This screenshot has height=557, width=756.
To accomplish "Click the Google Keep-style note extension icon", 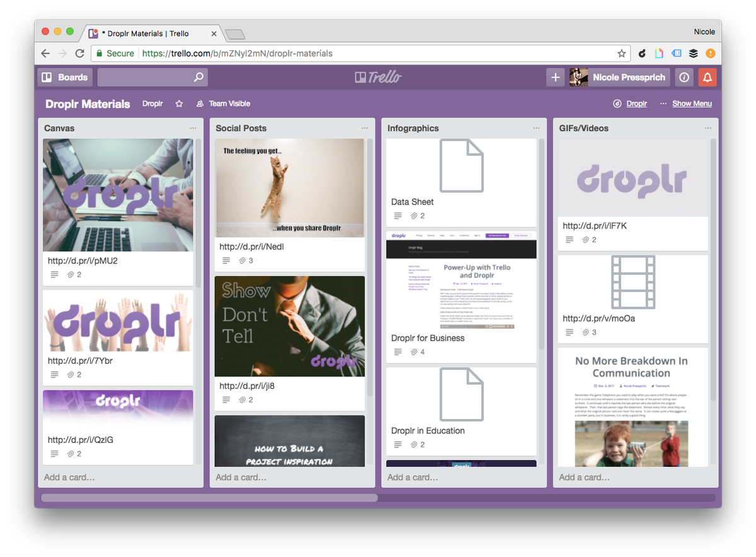I will 659,54.
